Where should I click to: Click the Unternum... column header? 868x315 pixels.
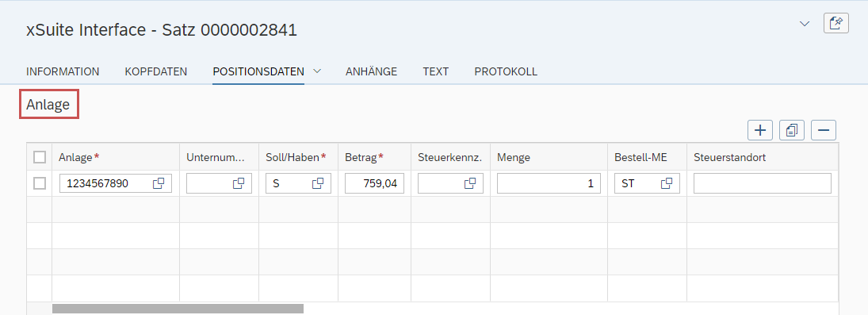[220, 157]
